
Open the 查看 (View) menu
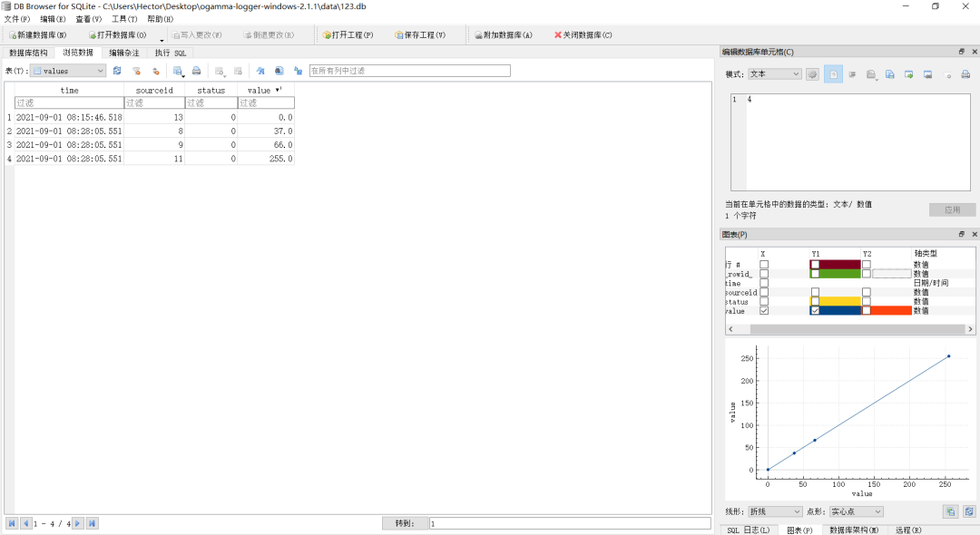point(88,19)
